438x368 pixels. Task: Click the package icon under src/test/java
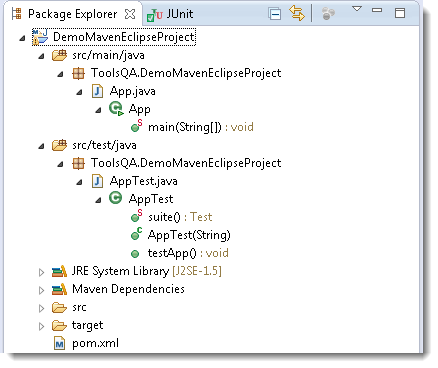[x=78, y=163]
